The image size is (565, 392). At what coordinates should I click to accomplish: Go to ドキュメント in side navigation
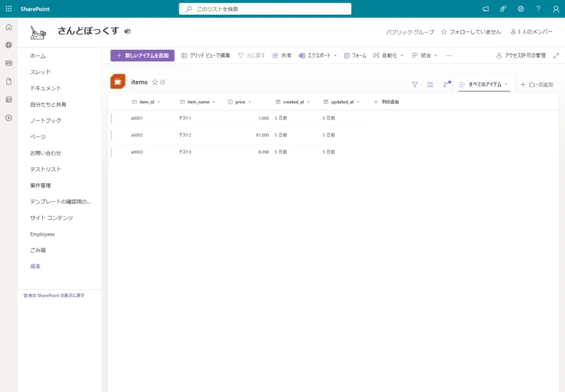pos(45,88)
